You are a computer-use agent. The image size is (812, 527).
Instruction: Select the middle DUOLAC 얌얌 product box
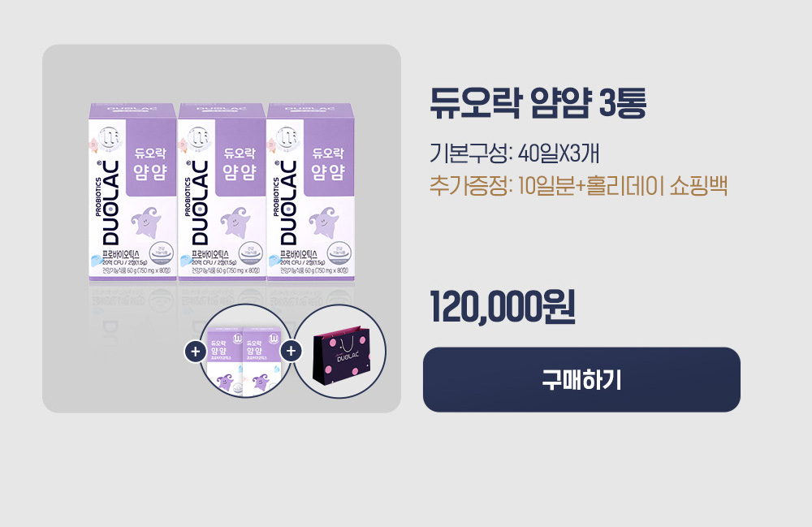click(222, 192)
